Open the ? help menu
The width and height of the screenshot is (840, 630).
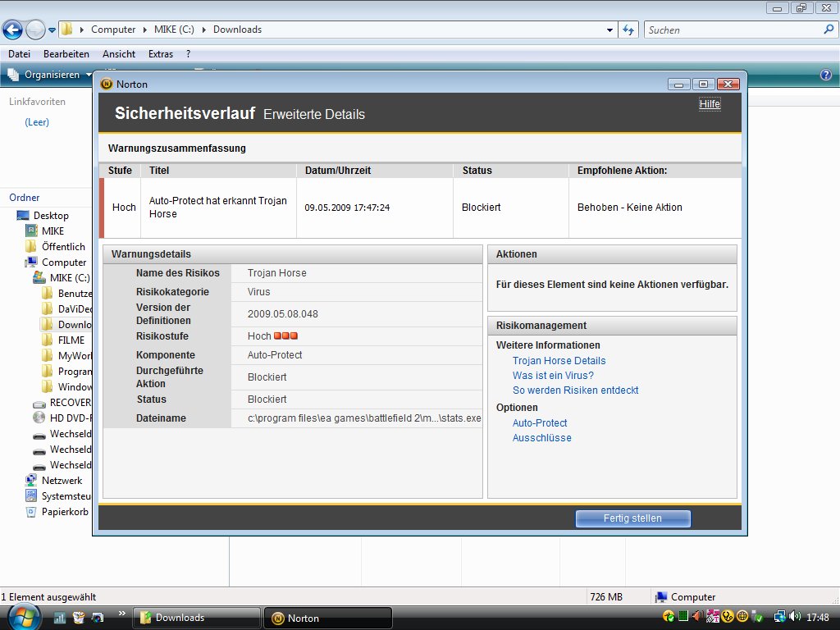coord(188,54)
